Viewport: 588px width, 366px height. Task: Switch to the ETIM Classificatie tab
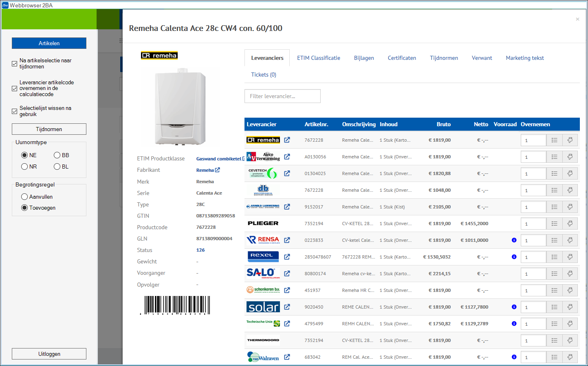318,58
